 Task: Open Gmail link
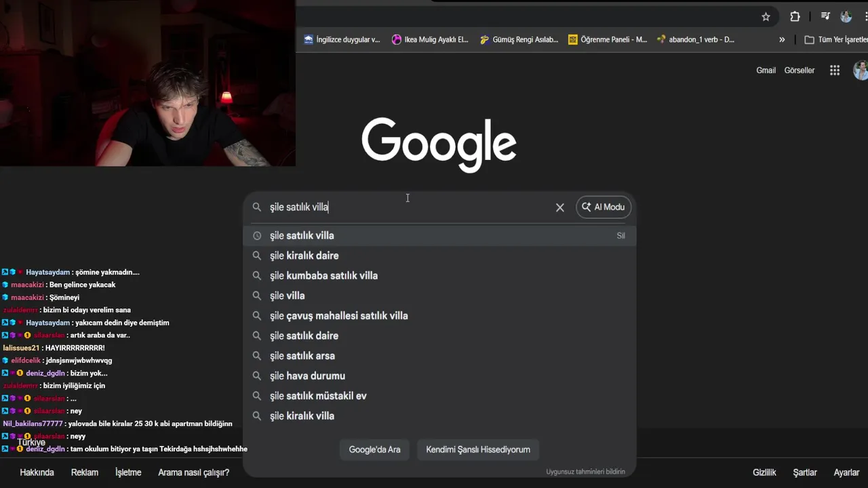[766, 70]
